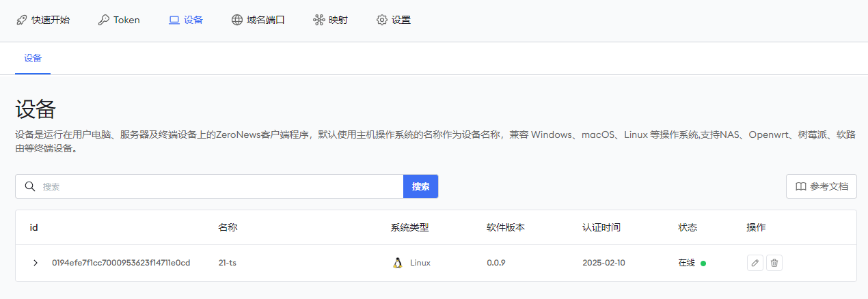Edit the 21-ts device with pencil icon
The image size is (868, 299).
click(x=755, y=263)
